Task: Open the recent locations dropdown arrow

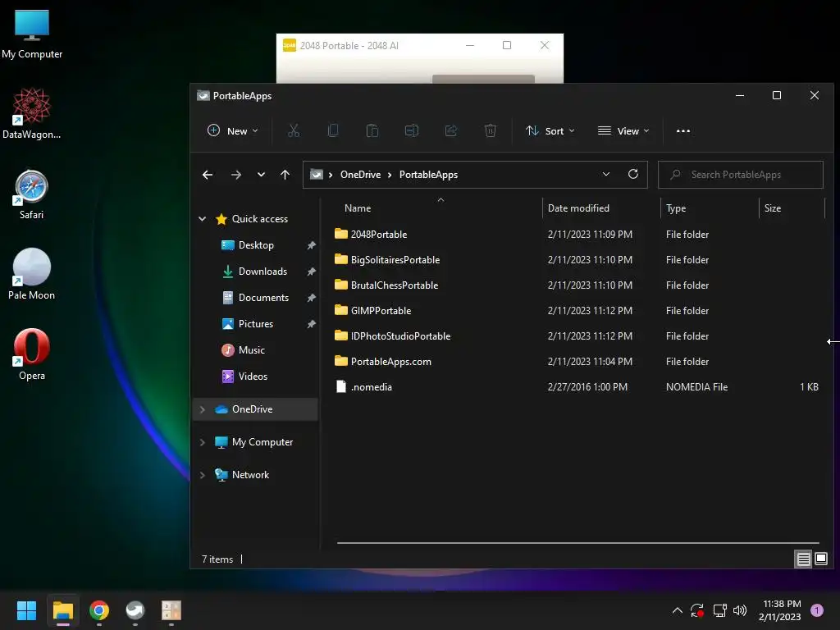Action: click(x=261, y=175)
